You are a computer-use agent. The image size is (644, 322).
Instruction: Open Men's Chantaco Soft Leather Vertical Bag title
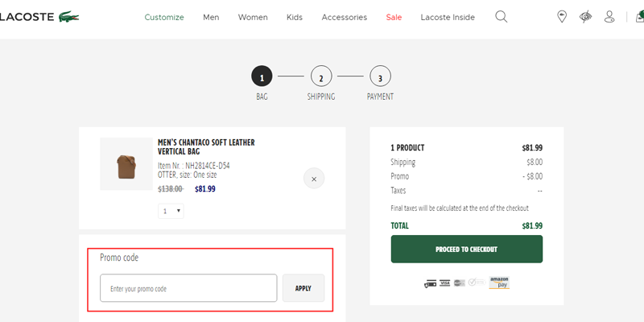coord(206,147)
